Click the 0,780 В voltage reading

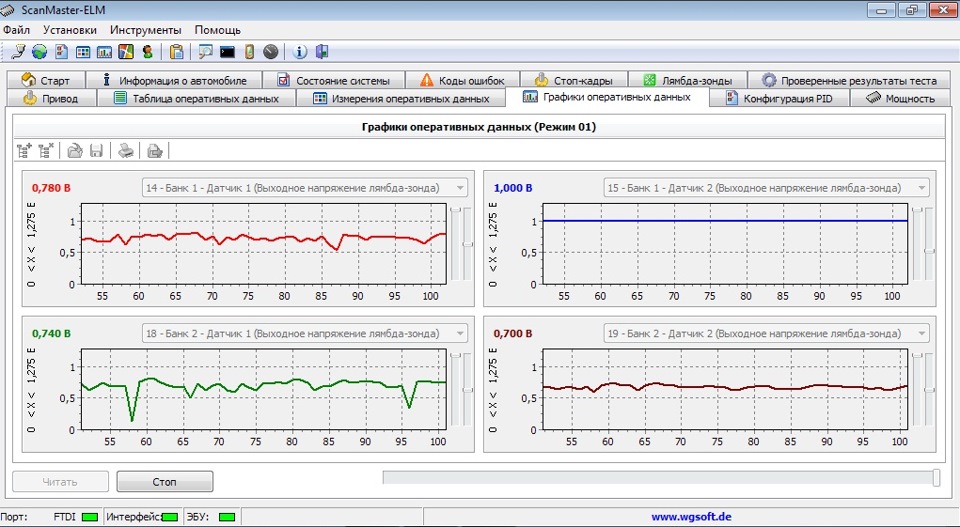click(x=51, y=188)
